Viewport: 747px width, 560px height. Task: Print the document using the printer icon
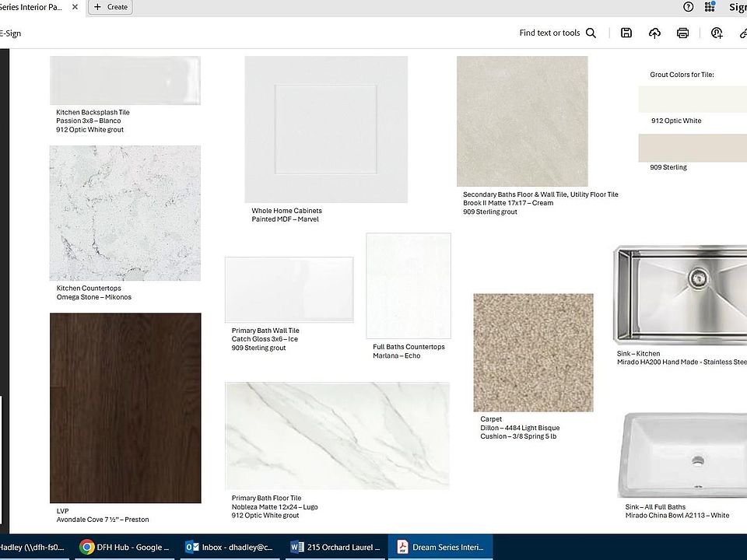click(x=682, y=33)
